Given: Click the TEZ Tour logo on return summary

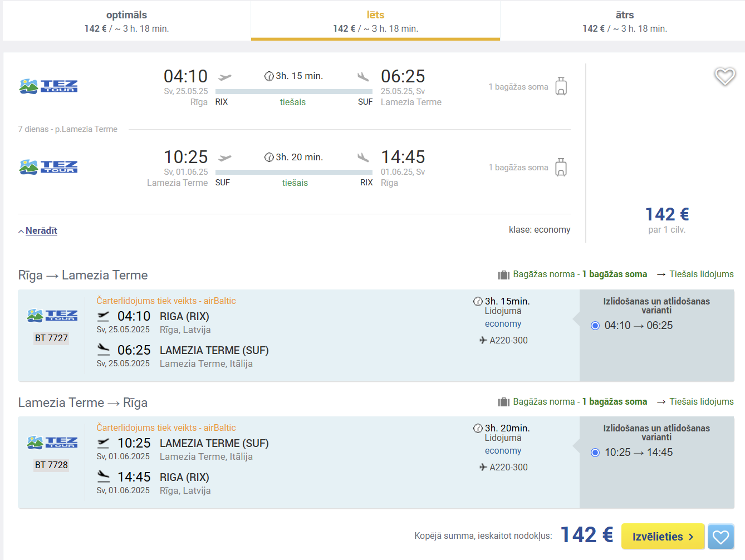Looking at the screenshot, I should coord(48,167).
